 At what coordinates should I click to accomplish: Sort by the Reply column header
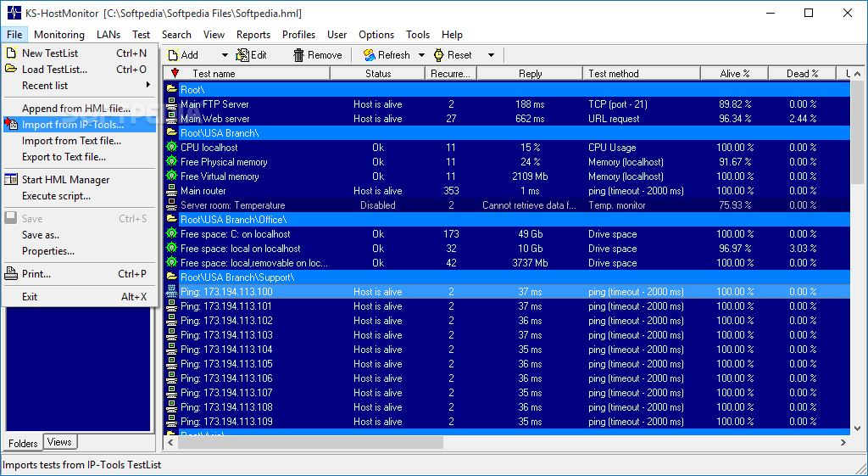531,73
